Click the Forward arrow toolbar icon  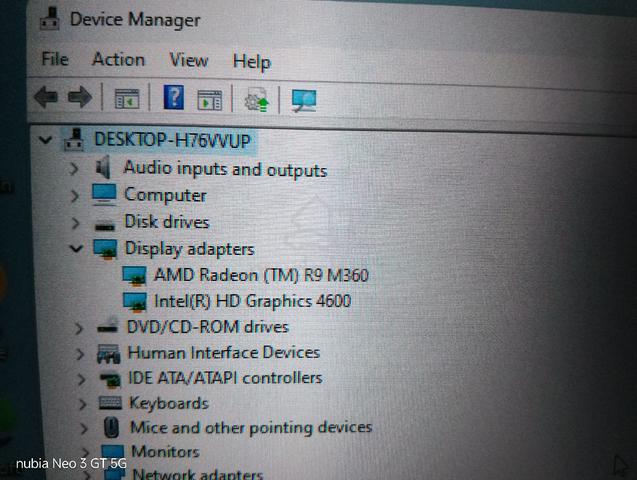point(80,97)
